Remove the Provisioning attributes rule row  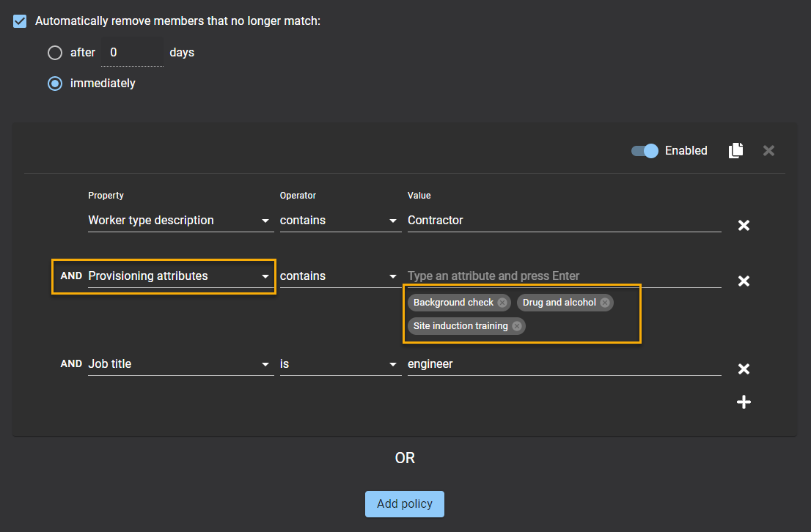point(743,281)
